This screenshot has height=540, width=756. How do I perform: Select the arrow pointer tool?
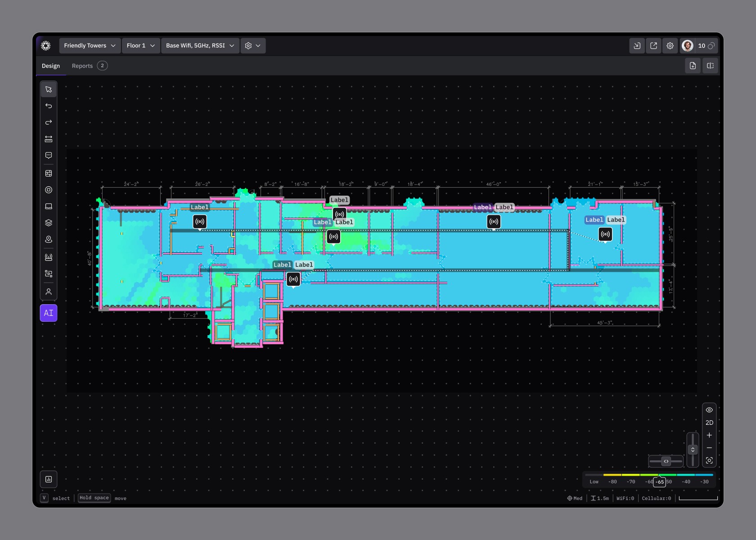click(x=49, y=90)
